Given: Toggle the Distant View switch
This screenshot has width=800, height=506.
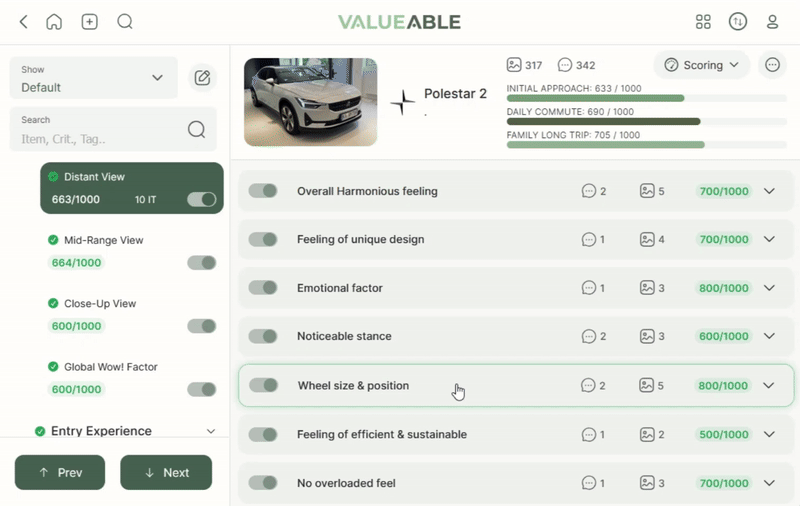Looking at the screenshot, I should [x=202, y=199].
